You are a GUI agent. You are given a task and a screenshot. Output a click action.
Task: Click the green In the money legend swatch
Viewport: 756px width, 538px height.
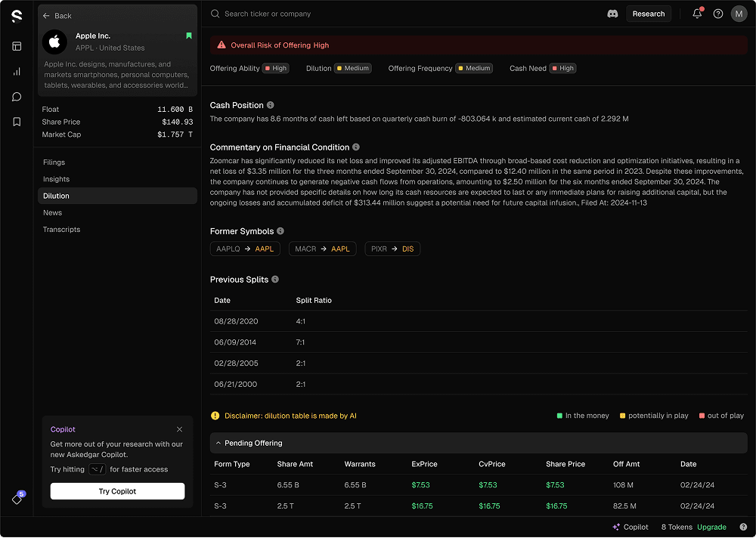point(559,416)
